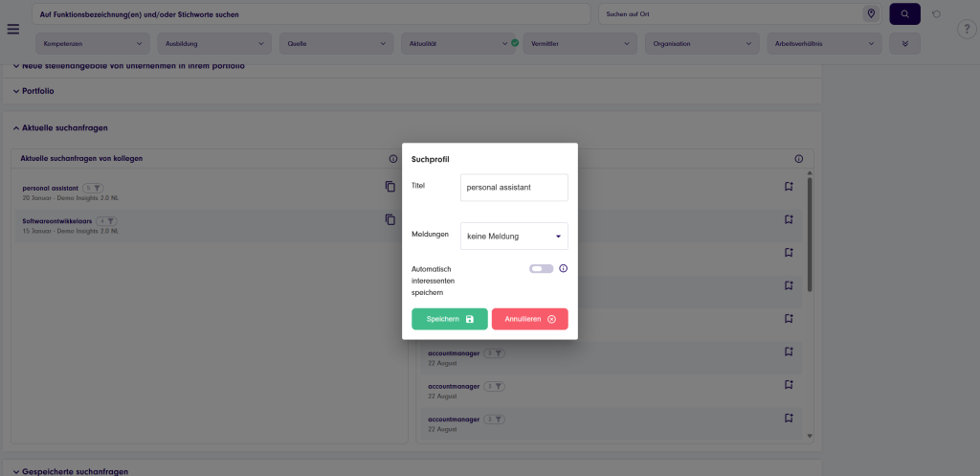Viewport: 980px width, 476px height.
Task: Click the Titel input field
Action: point(514,188)
